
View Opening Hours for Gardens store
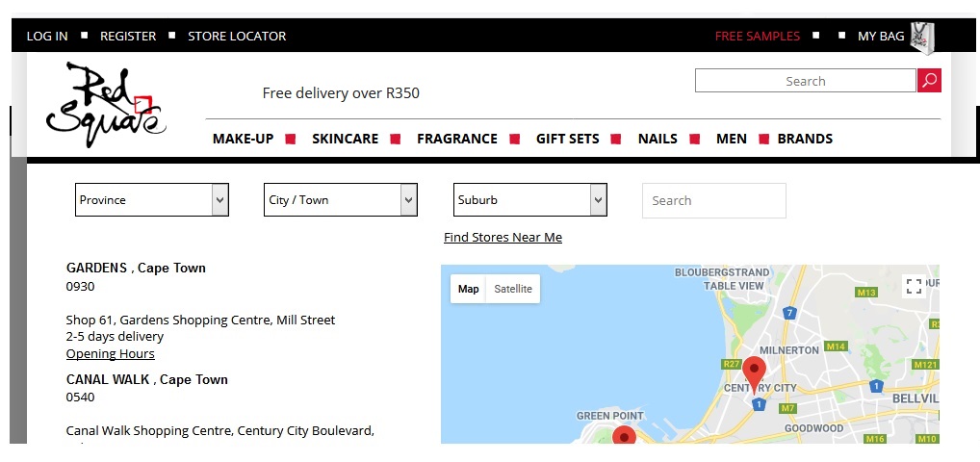pyautogui.click(x=110, y=353)
